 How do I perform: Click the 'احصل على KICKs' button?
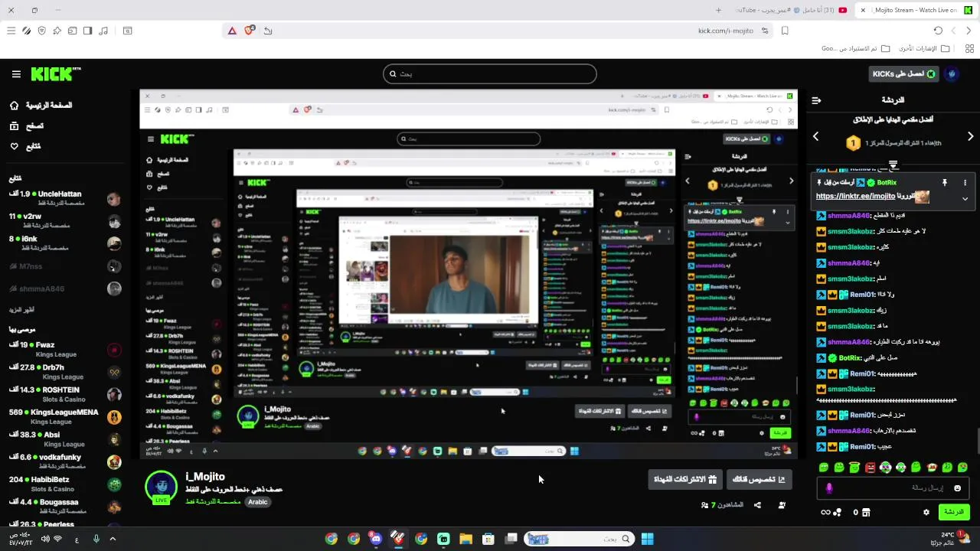click(903, 74)
